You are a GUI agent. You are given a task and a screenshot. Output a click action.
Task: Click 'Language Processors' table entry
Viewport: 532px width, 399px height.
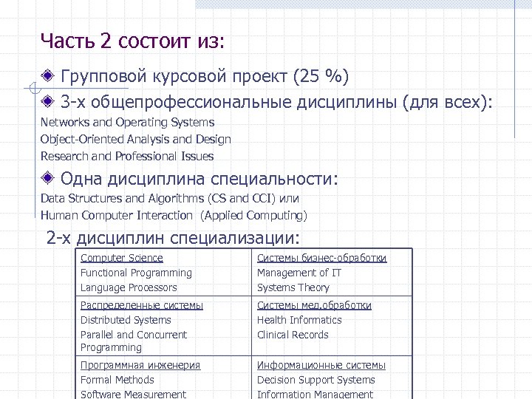tap(129, 287)
